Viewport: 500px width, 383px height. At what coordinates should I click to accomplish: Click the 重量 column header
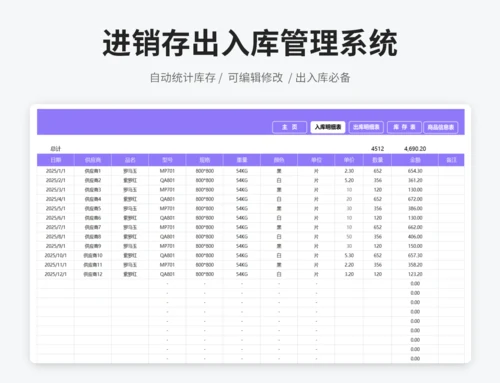pyautogui.click(x=242, y=160)
